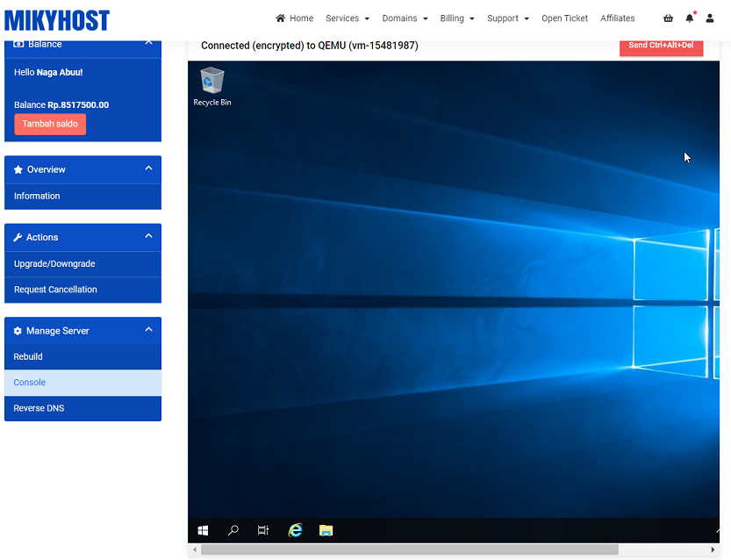Collapse the Actions panel chevron

(148, 236)
